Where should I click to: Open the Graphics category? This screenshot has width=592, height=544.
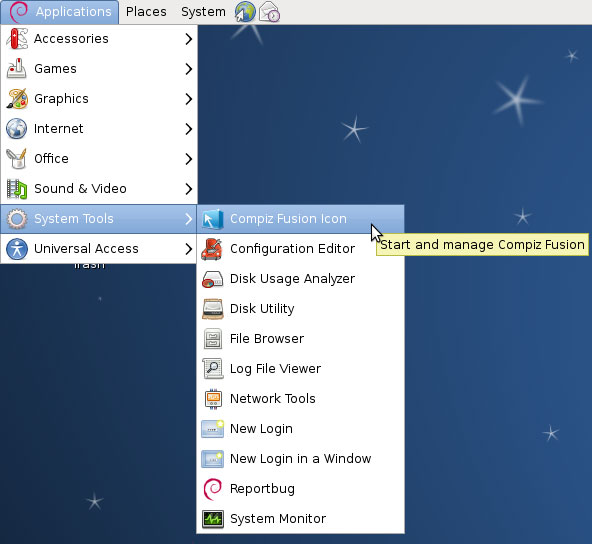point(99,99)
